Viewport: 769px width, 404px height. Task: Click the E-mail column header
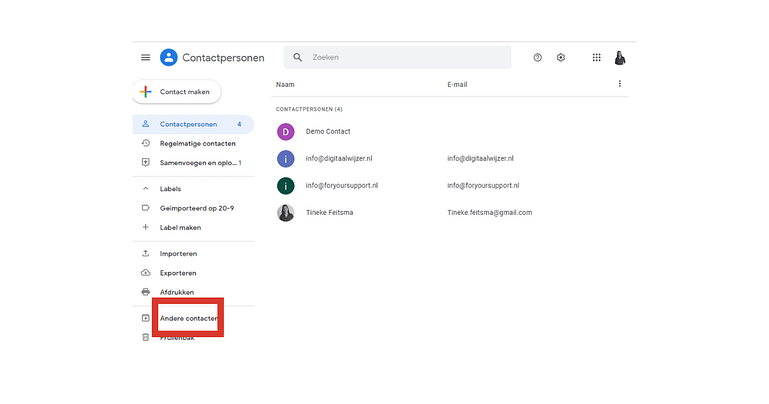coord(457,84)
